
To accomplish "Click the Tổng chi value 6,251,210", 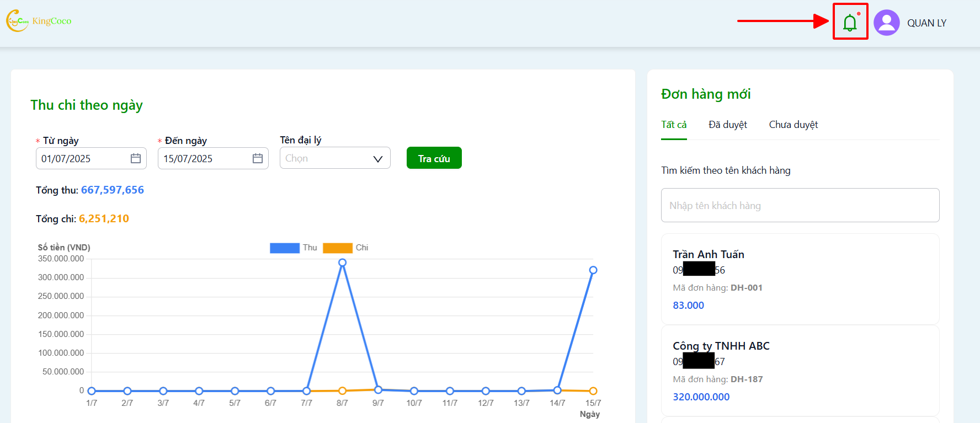I will coord(104,218).
